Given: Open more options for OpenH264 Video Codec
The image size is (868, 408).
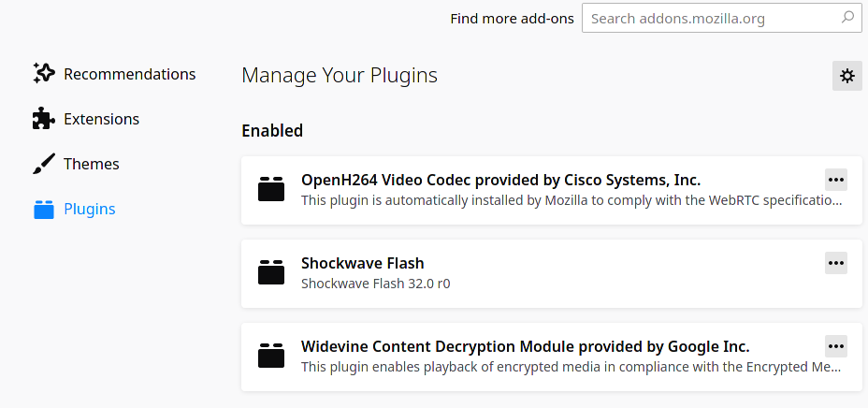Looking at the screenshot, I should point(836,180).
